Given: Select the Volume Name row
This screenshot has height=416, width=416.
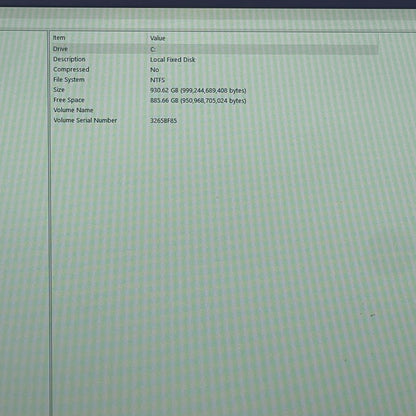Looking at the screenshot, I should [215, 110].
